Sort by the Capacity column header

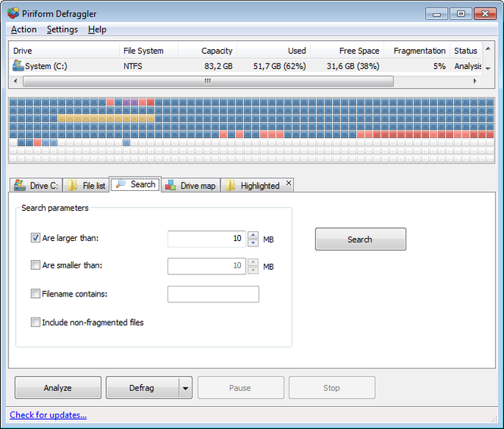point(208,51)
